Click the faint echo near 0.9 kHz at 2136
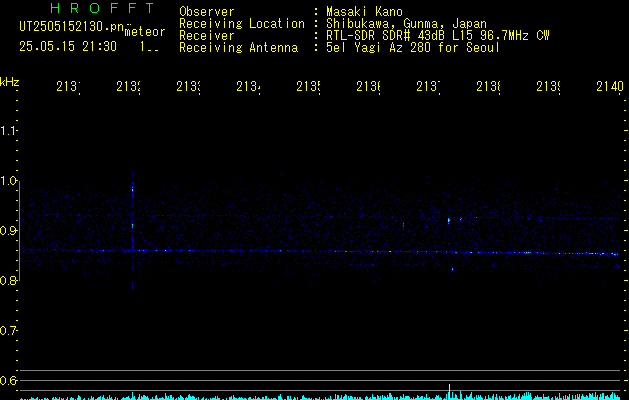The image size is (629, 400). click(403, 225)
